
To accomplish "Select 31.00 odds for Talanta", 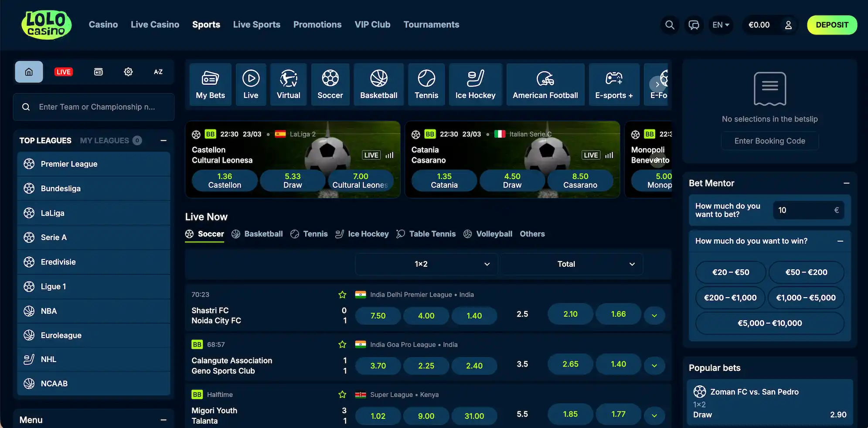I will pos(474,416).
